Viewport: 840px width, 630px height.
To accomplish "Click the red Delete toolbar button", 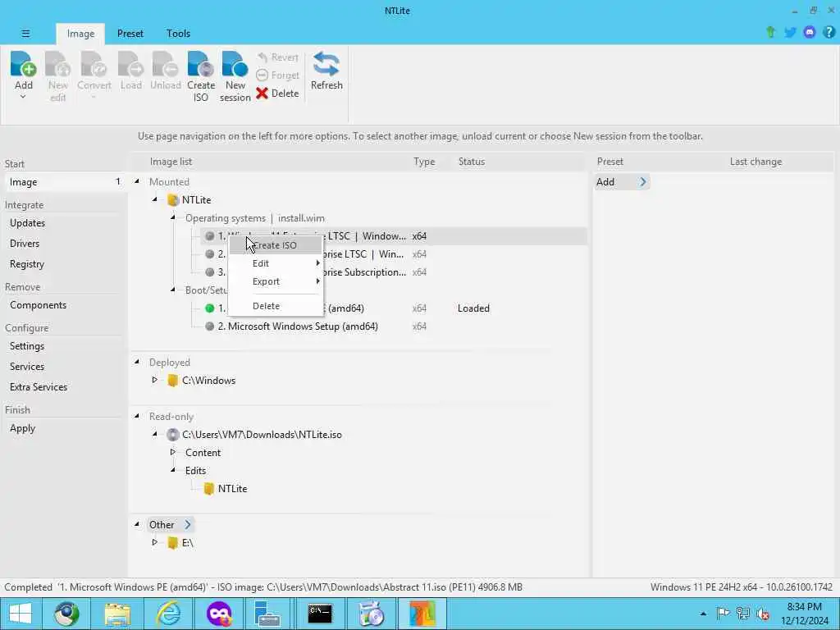I will point(277,94).
